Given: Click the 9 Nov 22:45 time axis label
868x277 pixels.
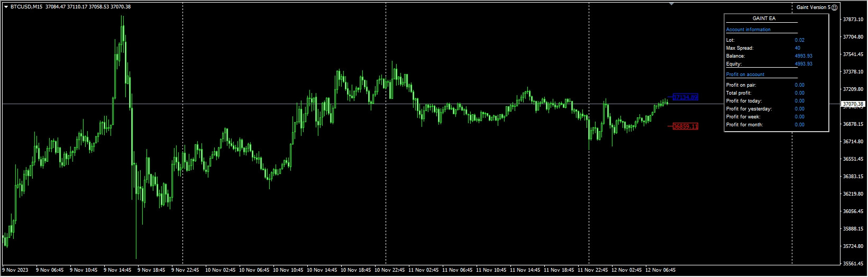Looking at the screenshot, I should pos(185,270).
